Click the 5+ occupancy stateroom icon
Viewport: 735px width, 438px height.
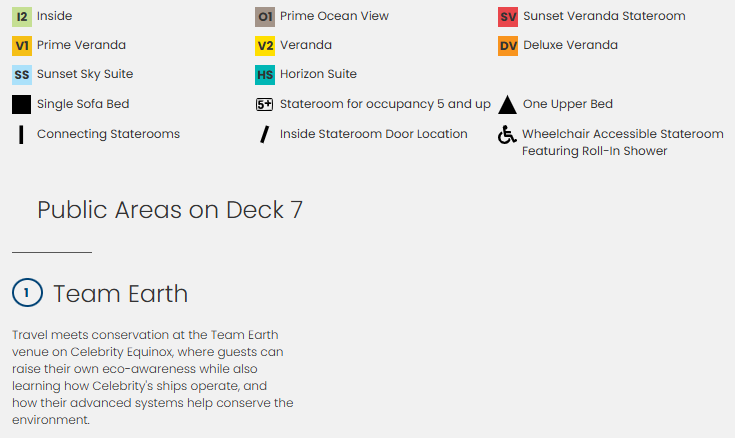coord(265,104)
